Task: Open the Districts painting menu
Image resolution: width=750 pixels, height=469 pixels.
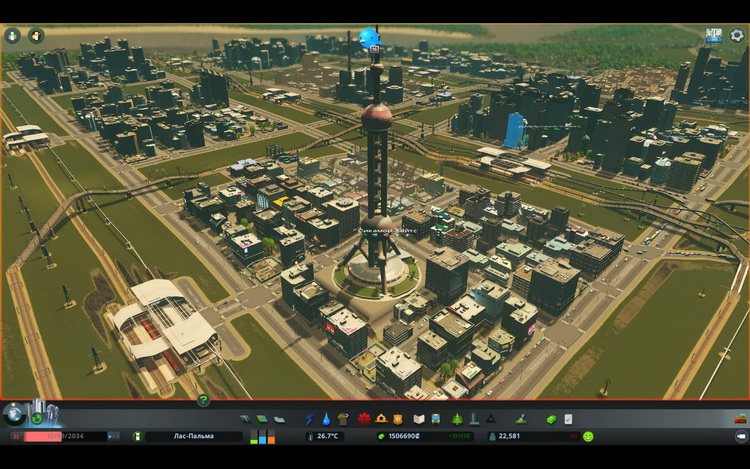Action: pos(279,419)
